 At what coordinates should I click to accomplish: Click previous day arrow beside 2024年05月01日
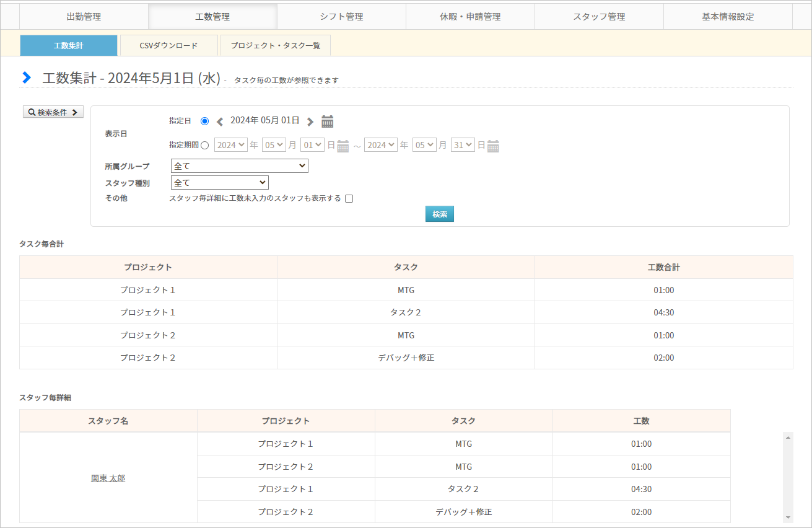click(219, 121)
